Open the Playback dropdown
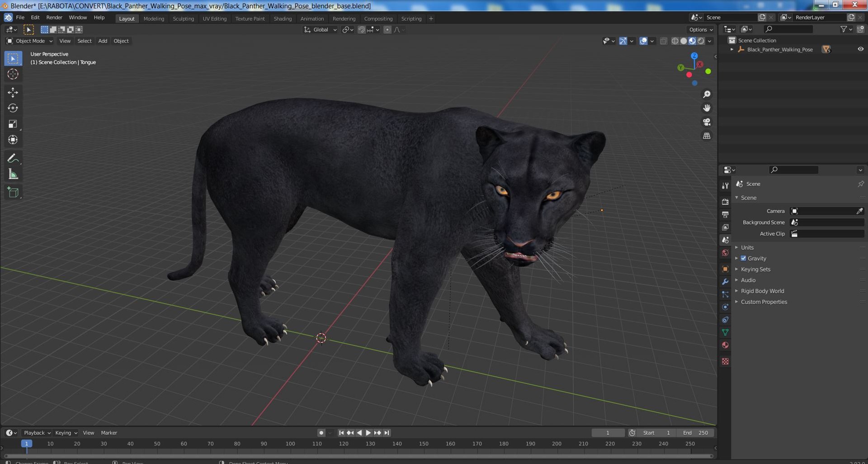Screen dimensions: 868x464 click(x=37, y=433)
